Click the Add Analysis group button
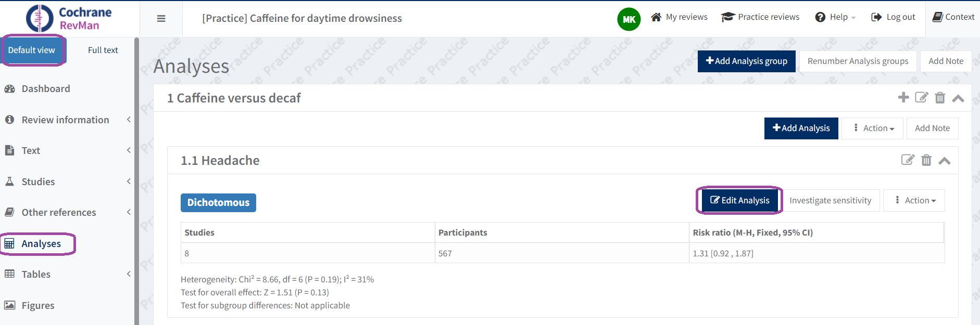The image size is (980, 325). 746,61
